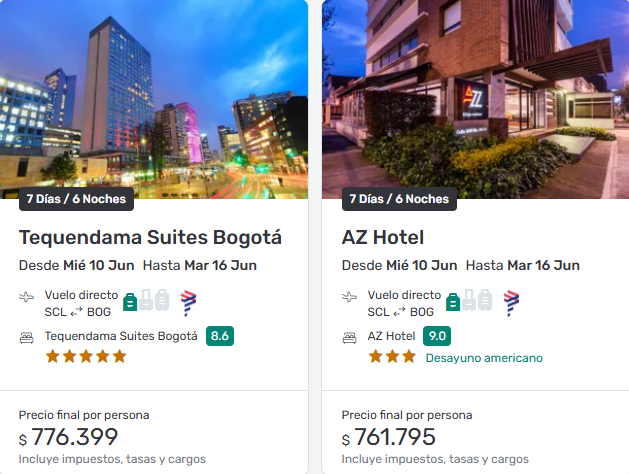Click the green backpack icon in Tequendama card
The width and height of the screenshot is (629, 474).
(x=130, y=300)
